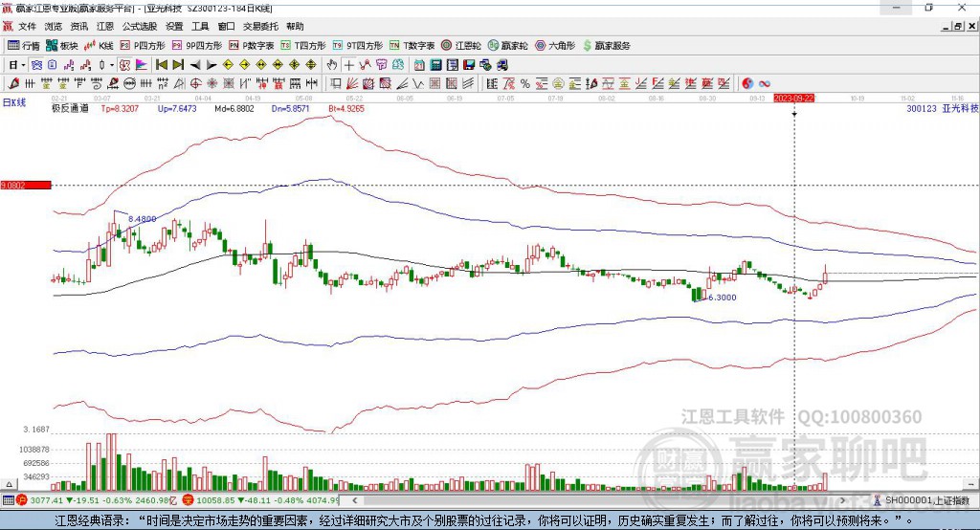Toggle the 极 extreme channel indicator button
This screenshot has width=980, height=530.
[124, 65]
